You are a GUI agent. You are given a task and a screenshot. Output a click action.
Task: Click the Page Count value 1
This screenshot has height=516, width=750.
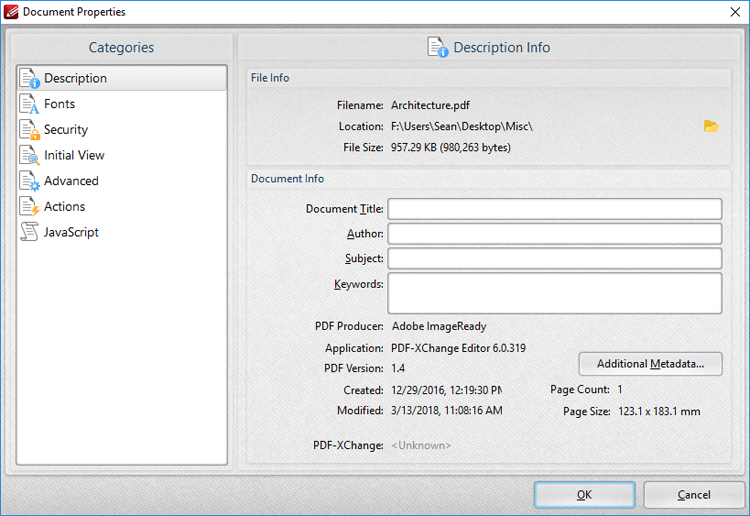click(x=620, y=389)
